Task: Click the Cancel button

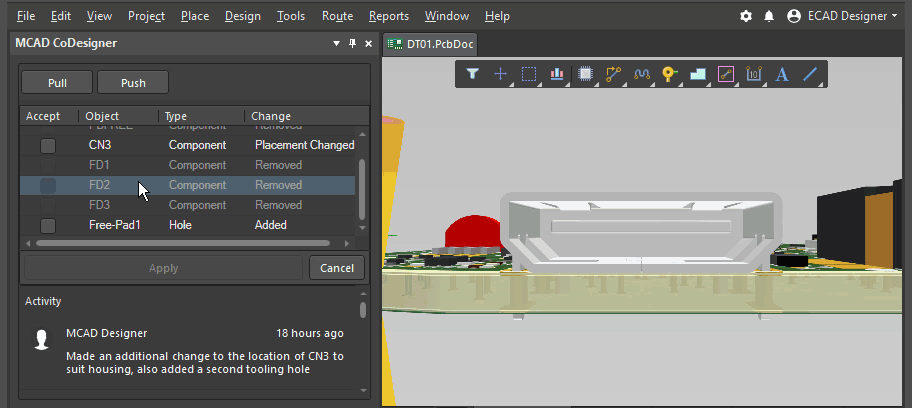Action: pyautogui.click(x=337, y=268)
